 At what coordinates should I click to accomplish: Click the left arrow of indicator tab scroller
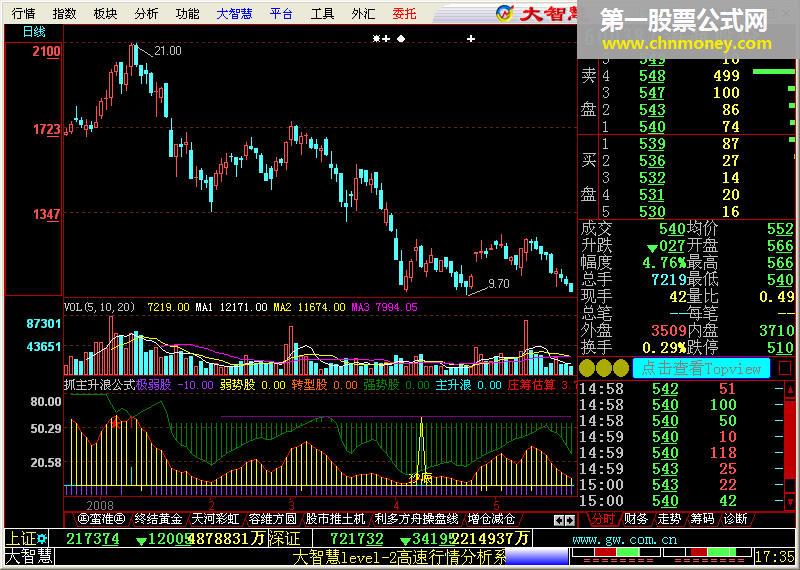(559, 520)
